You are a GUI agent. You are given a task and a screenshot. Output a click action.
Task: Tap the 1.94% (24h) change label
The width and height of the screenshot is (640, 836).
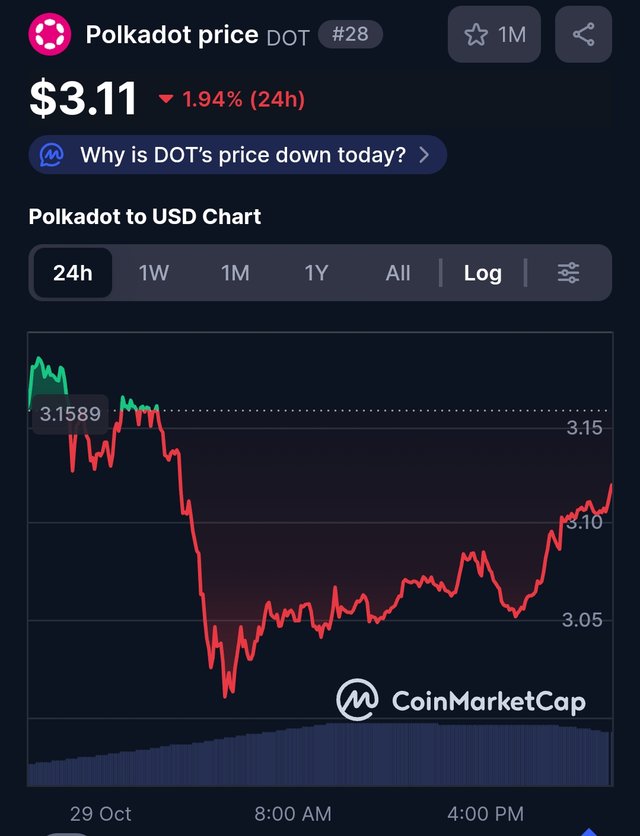(x=243, y=99)
